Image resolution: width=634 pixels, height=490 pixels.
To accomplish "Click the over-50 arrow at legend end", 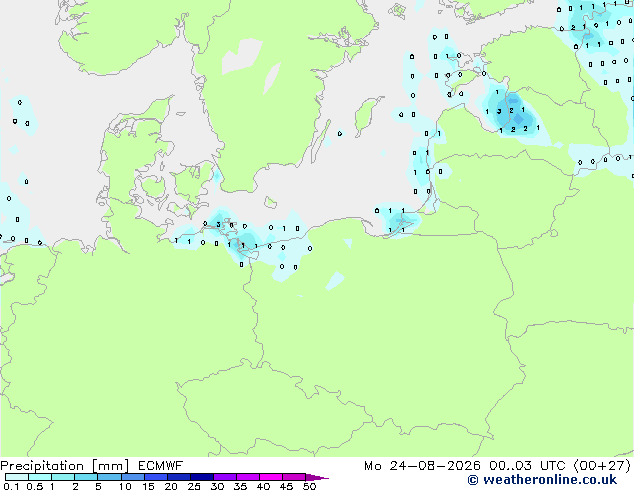I will click(317, 477).
